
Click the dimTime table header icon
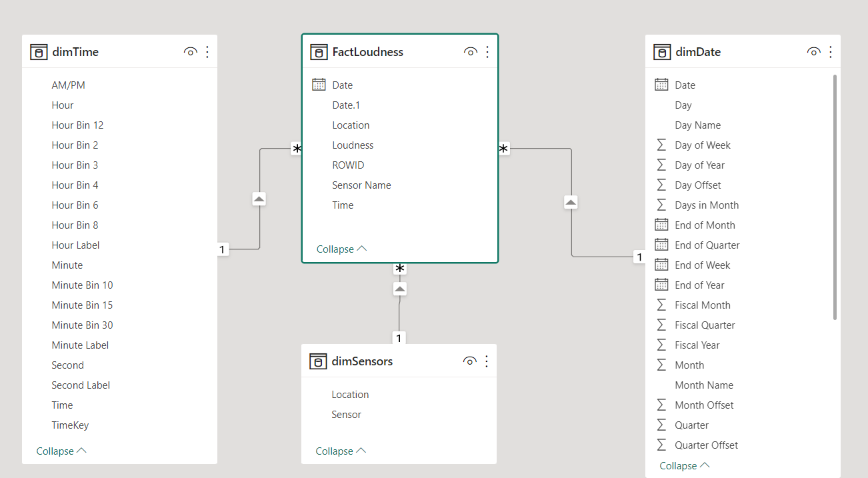coord(39,52)
